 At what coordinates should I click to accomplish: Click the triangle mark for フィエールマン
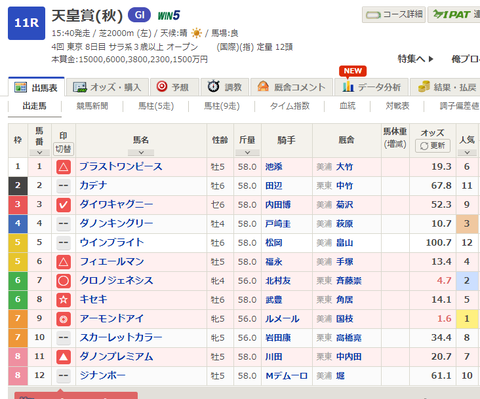[x=63, y=262]
